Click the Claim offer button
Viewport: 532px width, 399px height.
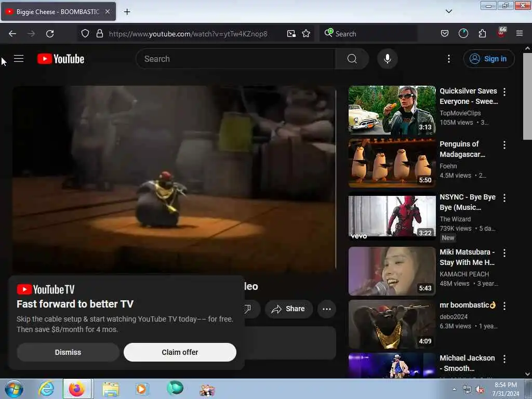pos(180,352)
